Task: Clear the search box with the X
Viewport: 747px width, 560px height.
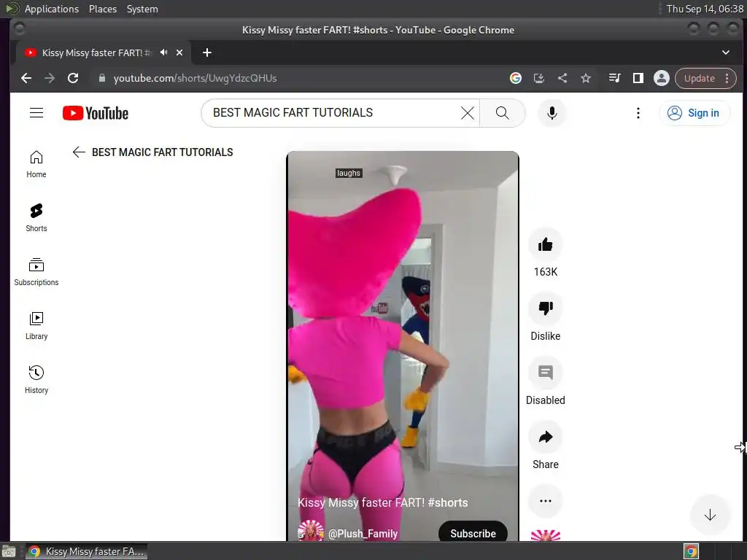Action: pos(468,113)
